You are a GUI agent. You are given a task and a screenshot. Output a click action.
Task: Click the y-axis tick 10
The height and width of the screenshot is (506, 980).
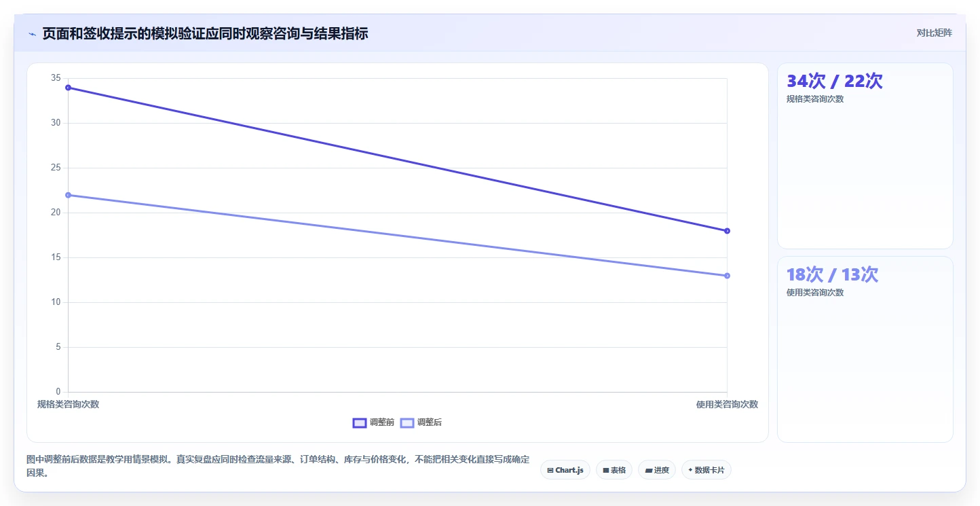(x=56, y=302)
